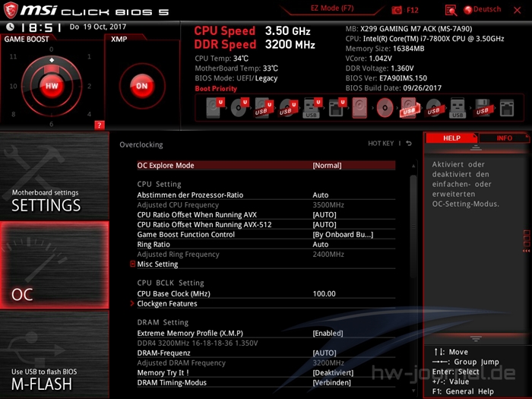Choose the UEFI network boot icon

[x=337, y=108]
